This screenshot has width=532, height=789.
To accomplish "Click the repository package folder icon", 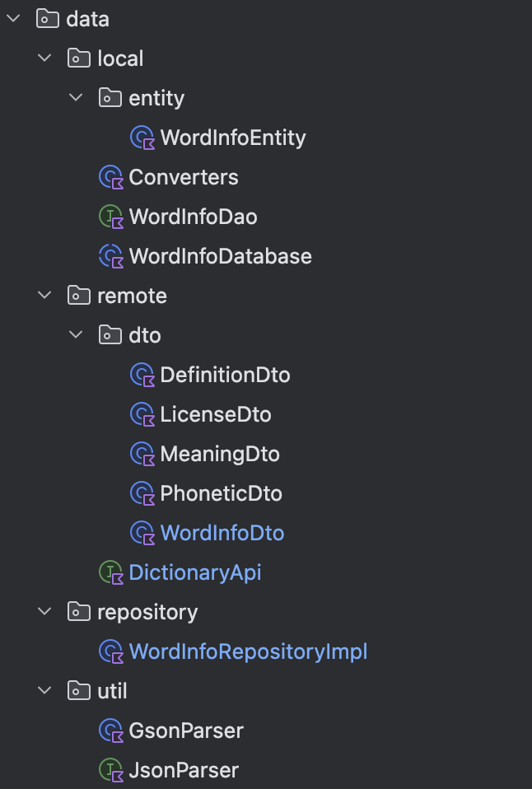I will [x=79, y=612].
